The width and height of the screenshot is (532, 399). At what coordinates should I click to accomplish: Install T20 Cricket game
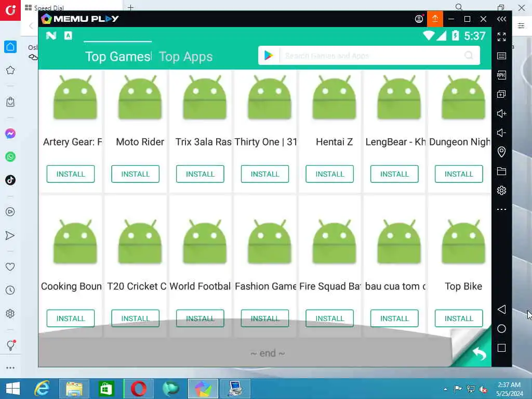136,318
